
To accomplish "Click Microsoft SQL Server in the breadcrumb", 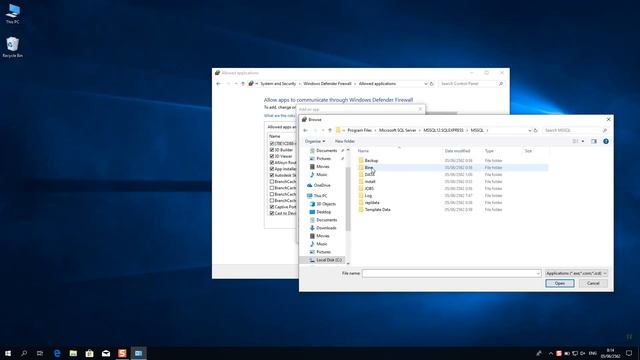I will pyautogui.click(x=398, y=130).
